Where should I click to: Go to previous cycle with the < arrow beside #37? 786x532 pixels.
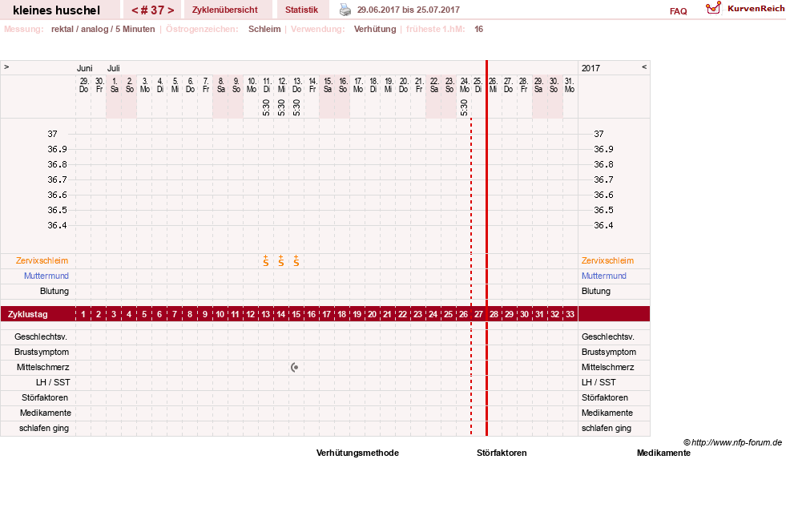[x=135, y=10]
